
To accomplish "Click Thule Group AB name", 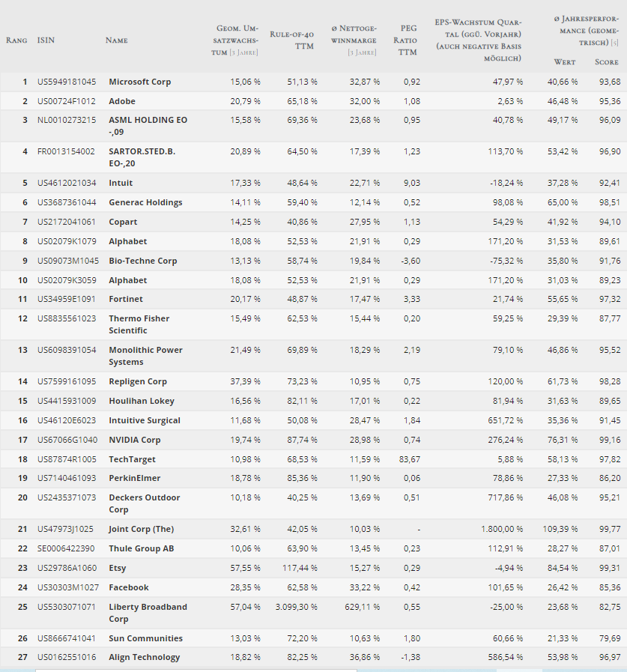I will point(142,548).
